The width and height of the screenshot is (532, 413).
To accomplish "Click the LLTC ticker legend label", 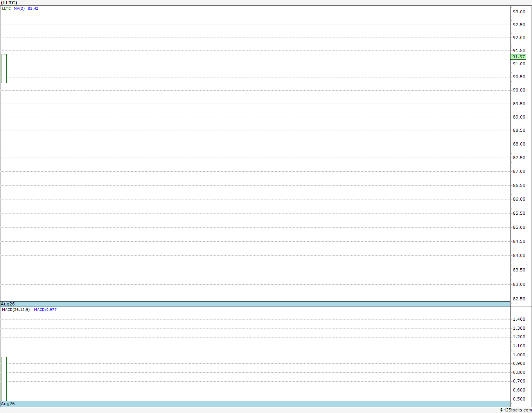I will [7, 9].
